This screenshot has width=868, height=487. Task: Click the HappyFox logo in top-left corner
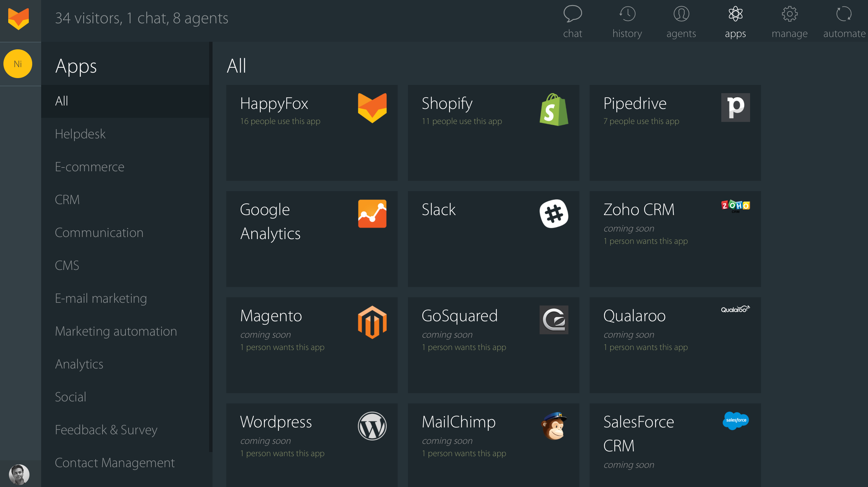pos(19,19)
